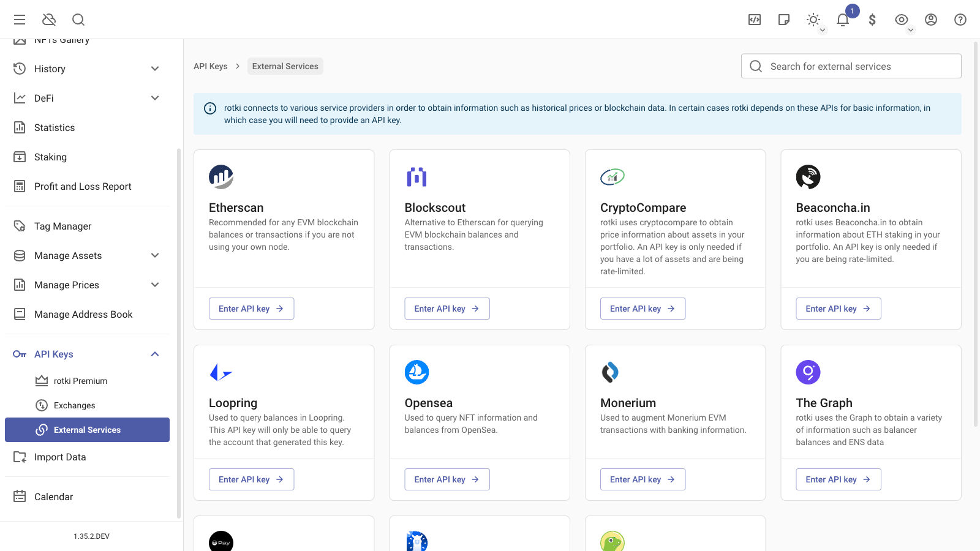This screenshot has height=551, width=980.
Task: Go to Statistics page
Action: (x=87, y=127)
